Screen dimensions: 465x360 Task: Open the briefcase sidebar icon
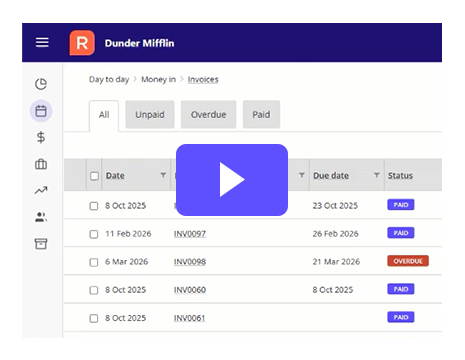coord(41,164)
